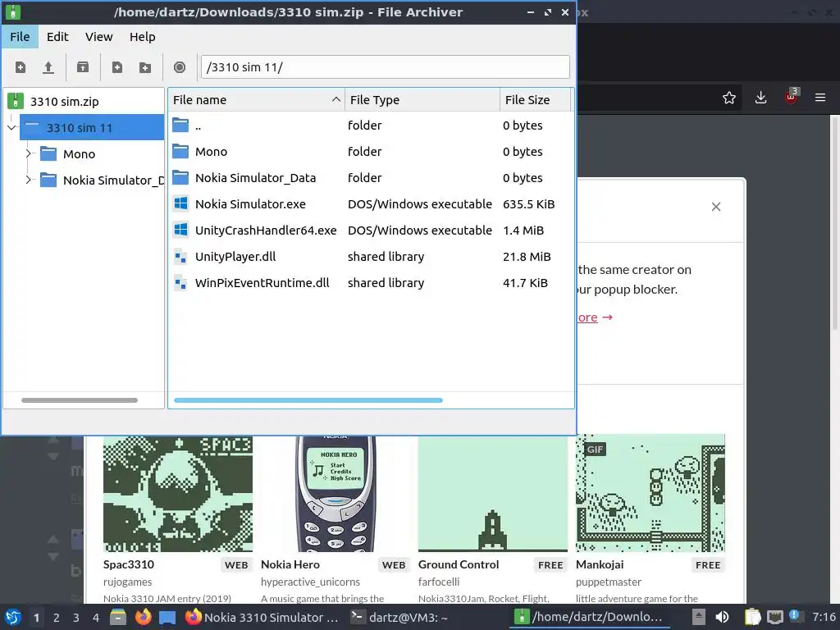Open the Edit menu

click(x=57, y=36)
